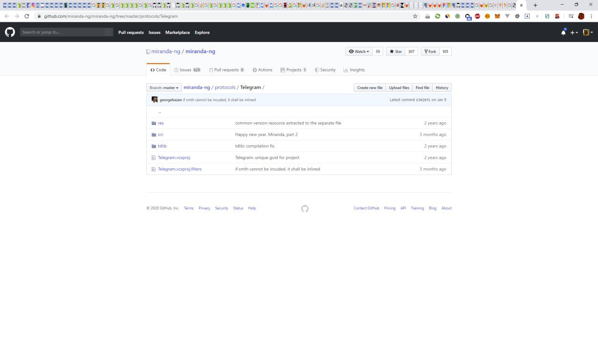This screenshot has width=598, height=364.
Task: Click the src folder icon
Action: [154, 134]
